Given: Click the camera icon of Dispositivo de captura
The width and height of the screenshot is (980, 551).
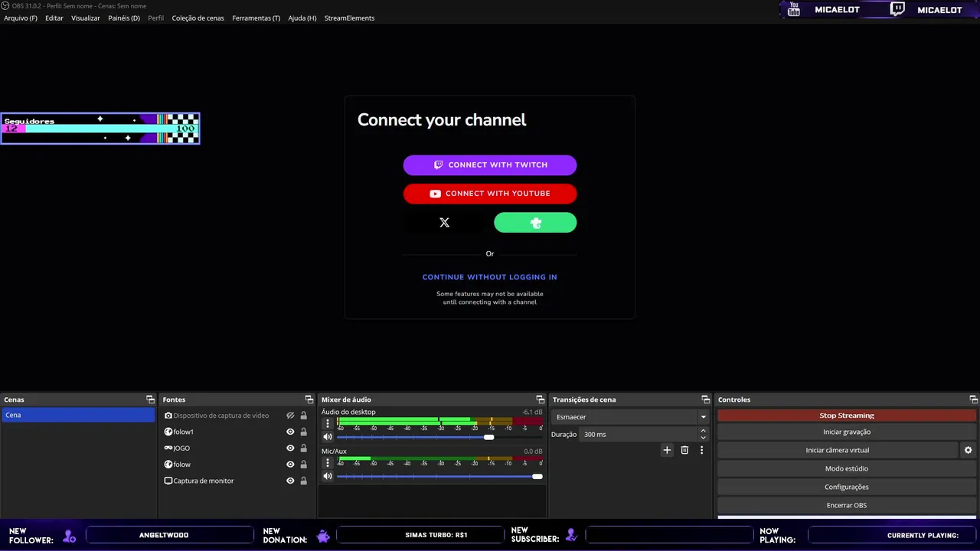Looking at the screenshot, I should tap(168, 416).
